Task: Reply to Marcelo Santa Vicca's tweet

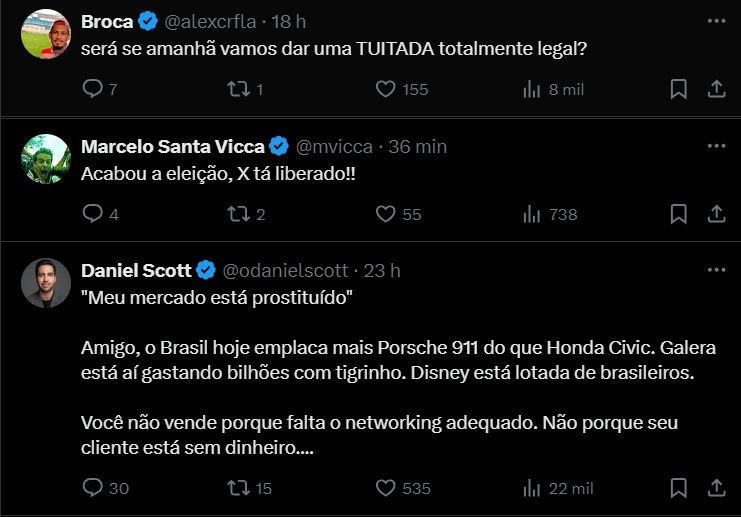Action: [x=92, y=214]
